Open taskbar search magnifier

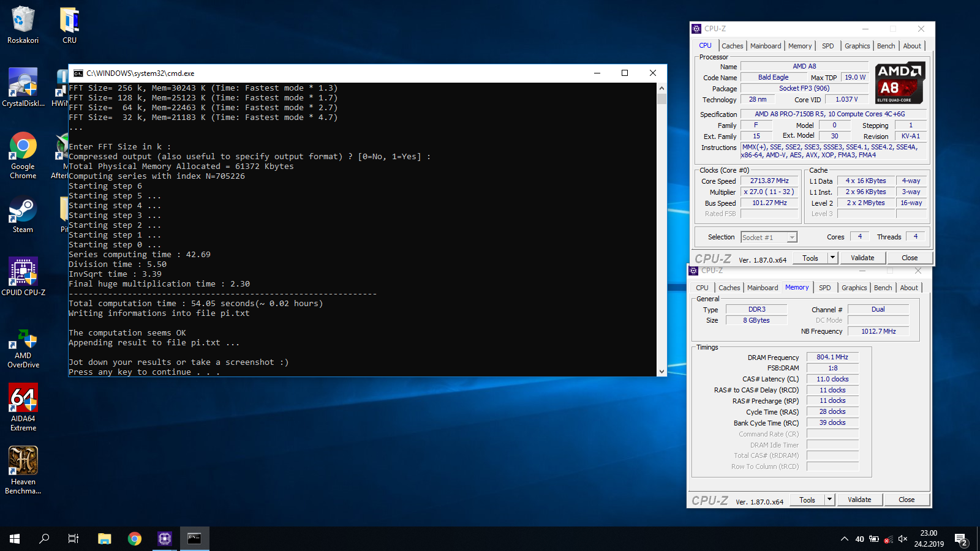(44, 539)
